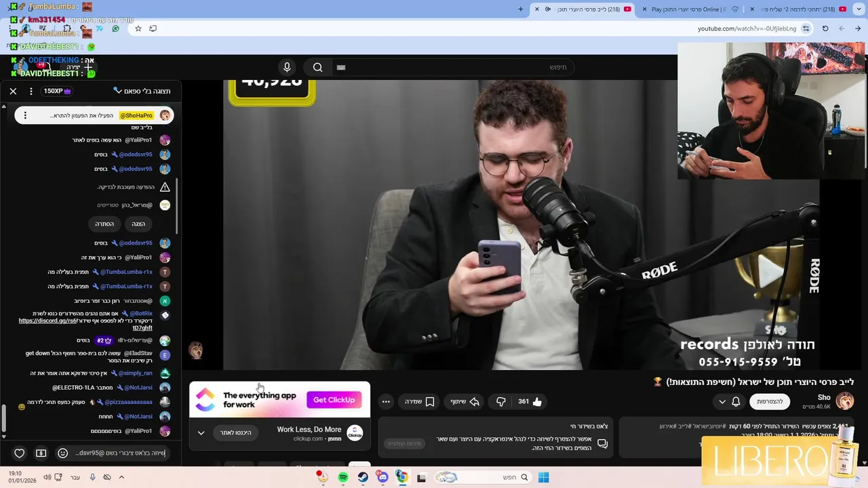Send a heart reaction in chat
Viewport: 868px width, 488px height.
pyautogui.click(x=19, y=453)
